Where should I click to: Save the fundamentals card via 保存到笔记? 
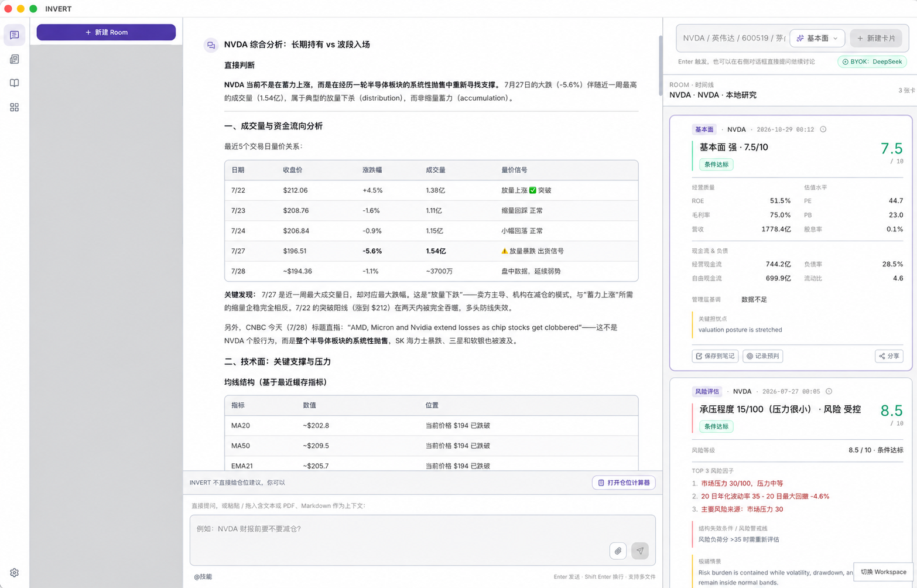[x=714, y=356]
